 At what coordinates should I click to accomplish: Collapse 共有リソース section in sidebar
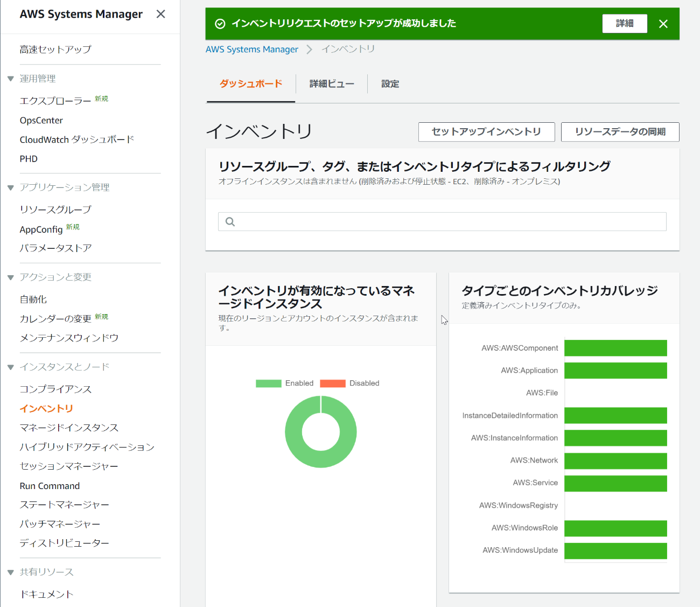(x=10, y=573)
